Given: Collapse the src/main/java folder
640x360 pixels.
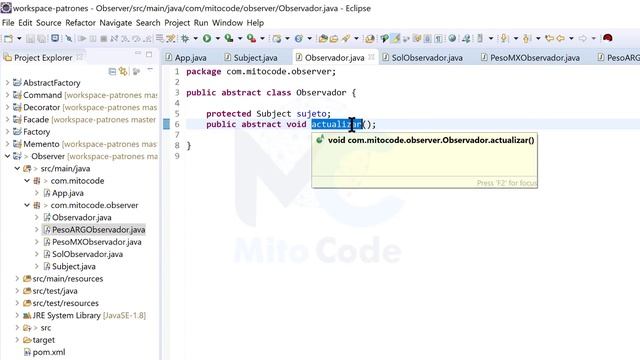Looking at the screenshot, I should (x=17, y=168).
